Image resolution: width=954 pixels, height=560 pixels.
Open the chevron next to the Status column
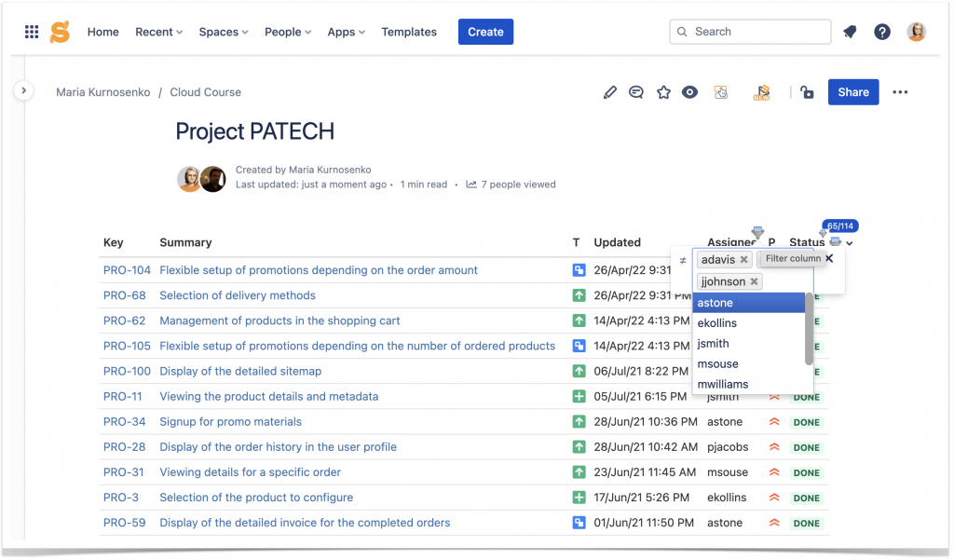pos(848,242)
